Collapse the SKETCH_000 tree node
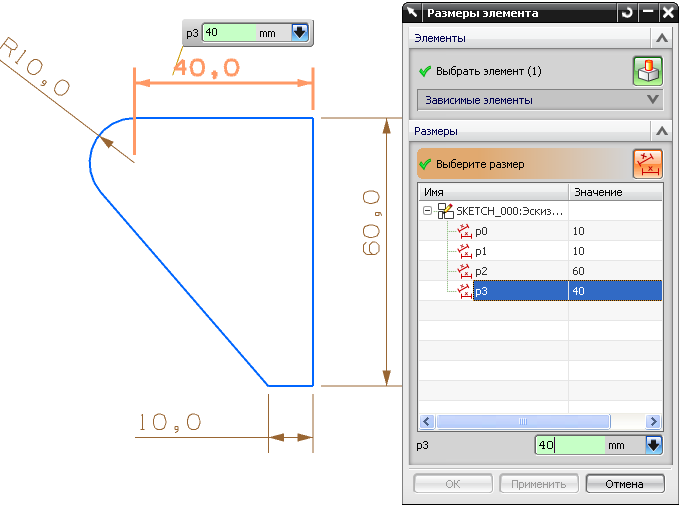This screenshot has height=505, width=683. [427, 211]
